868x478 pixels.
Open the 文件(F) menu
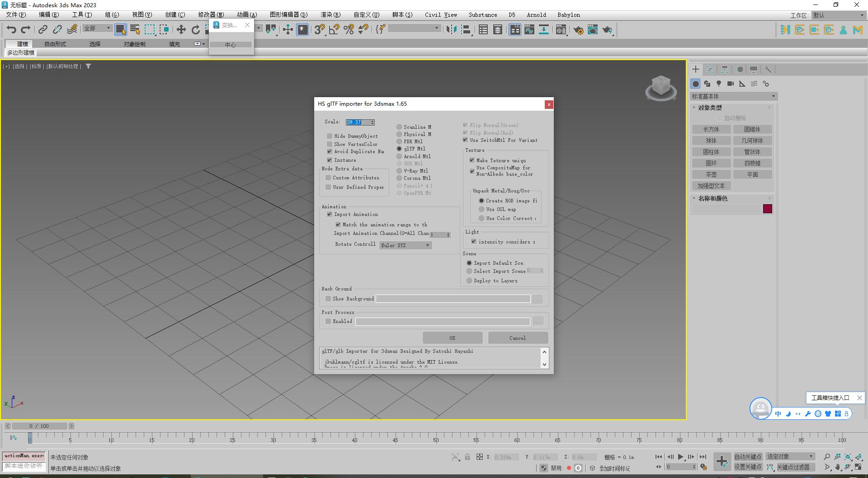[x=16, y=15]
